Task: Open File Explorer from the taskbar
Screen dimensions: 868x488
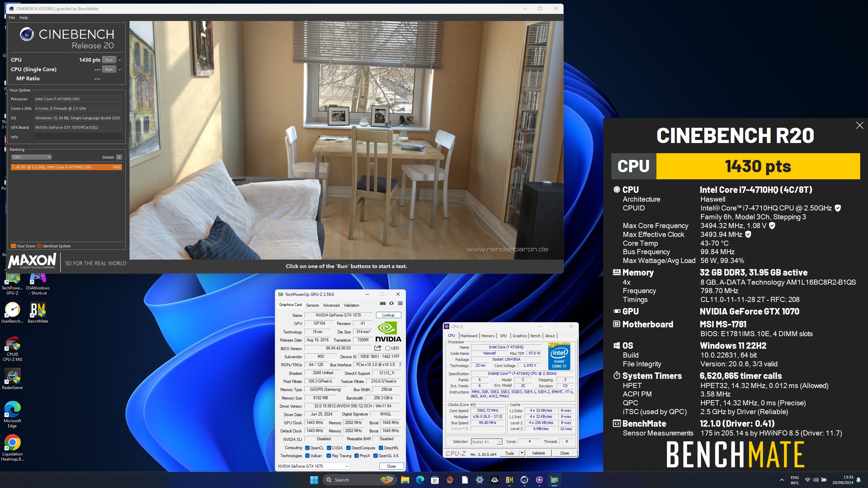Action: [405, 480]
